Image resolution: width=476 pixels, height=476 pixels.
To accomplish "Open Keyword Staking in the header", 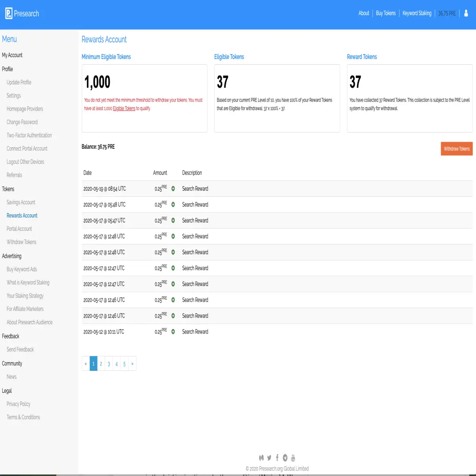I will (417, 13).
